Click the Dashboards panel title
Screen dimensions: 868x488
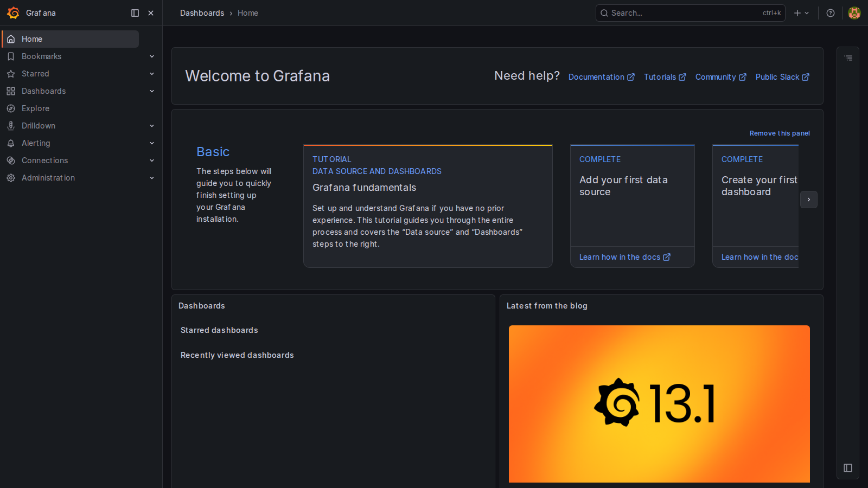coord(202,306)
